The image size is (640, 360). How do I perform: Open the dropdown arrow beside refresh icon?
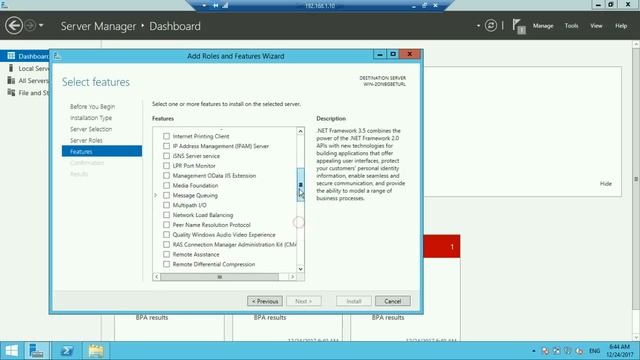click(x=478, y=26)
